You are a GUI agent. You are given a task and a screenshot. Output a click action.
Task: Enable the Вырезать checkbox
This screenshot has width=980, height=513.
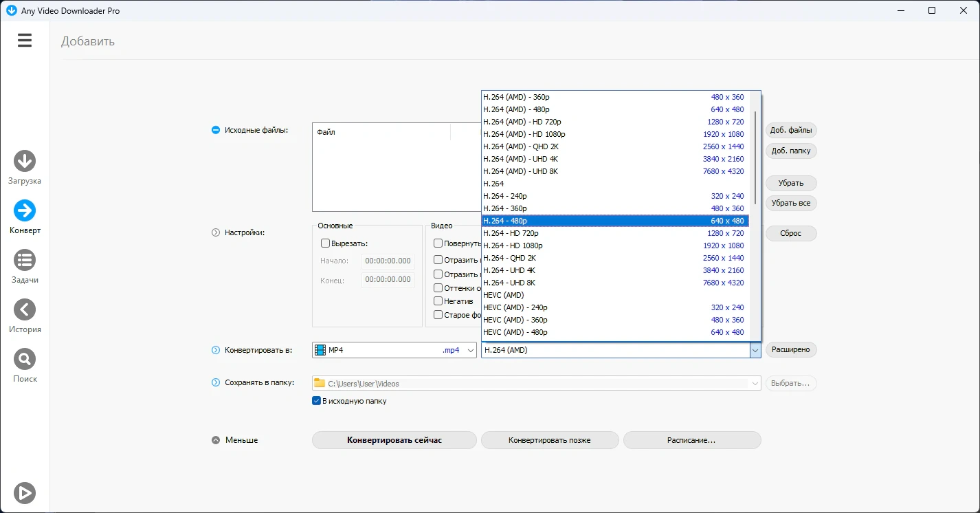(326, 243)
